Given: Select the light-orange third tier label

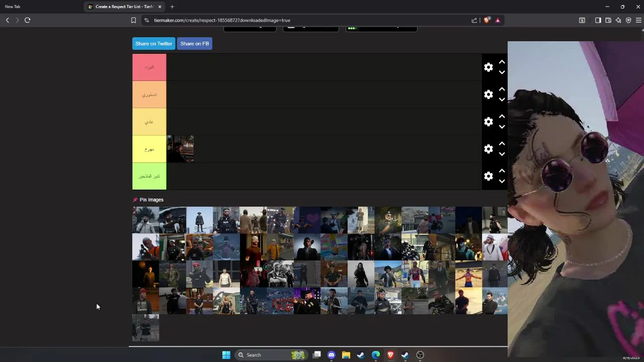Looking at the screenshot, I should click(x=149, y=122).
